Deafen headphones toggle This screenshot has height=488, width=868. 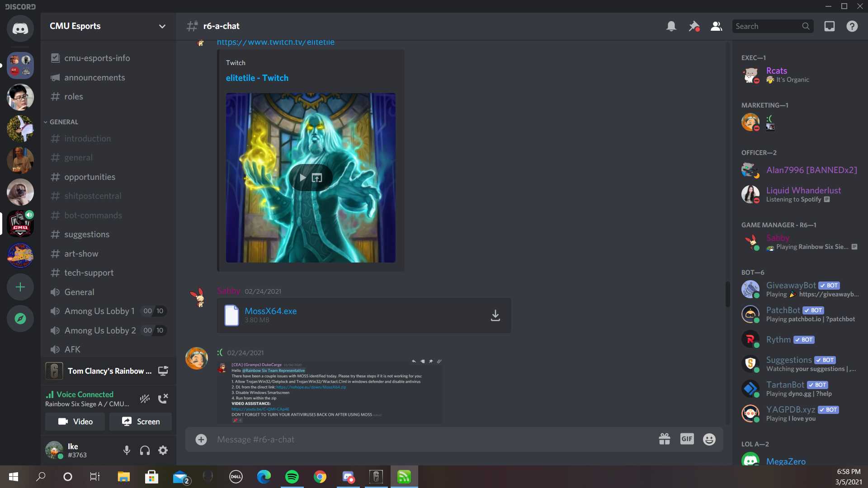145,450
